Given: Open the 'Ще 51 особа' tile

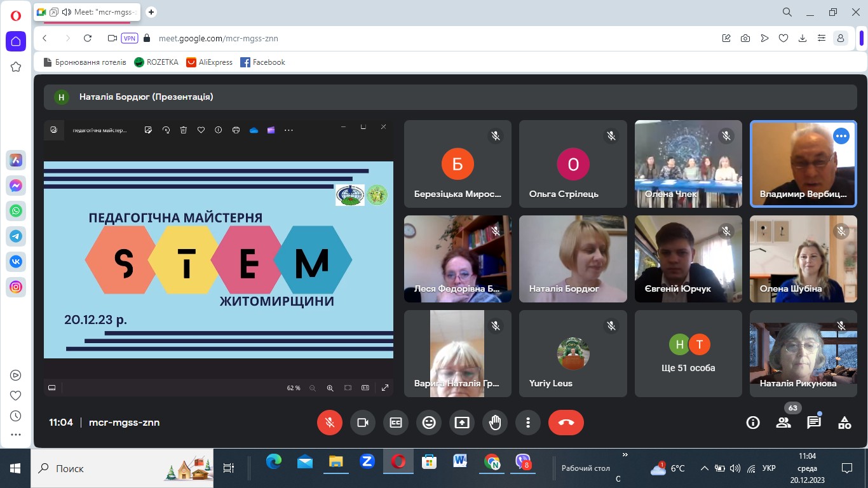Looking at the screenshot, I should click(688, 353).
